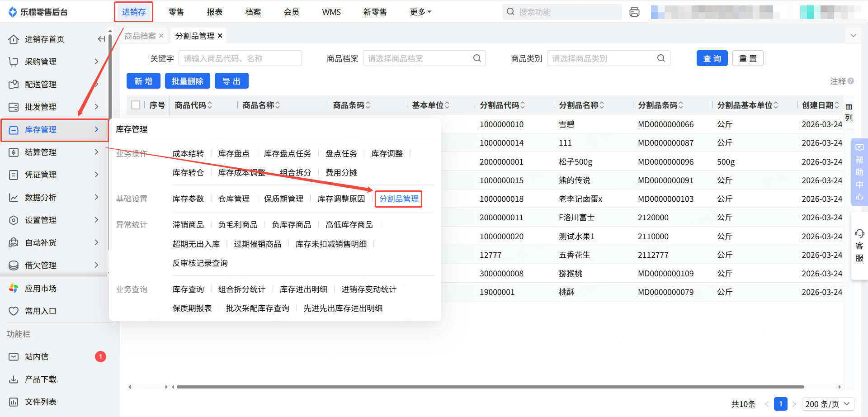Click the 批量删除 button
This screenshot has height=417, width=868.
pyautogui.click(x=187, y=81)
